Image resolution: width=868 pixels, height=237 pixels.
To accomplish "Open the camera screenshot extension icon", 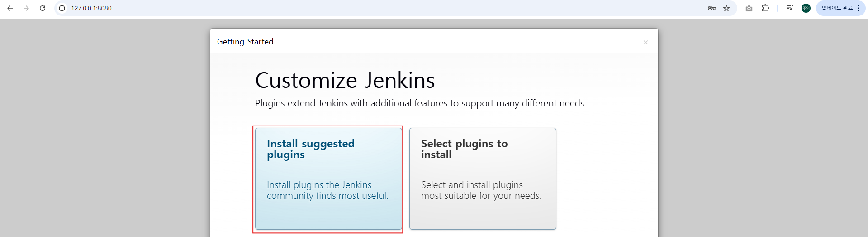I will point(749,8).
